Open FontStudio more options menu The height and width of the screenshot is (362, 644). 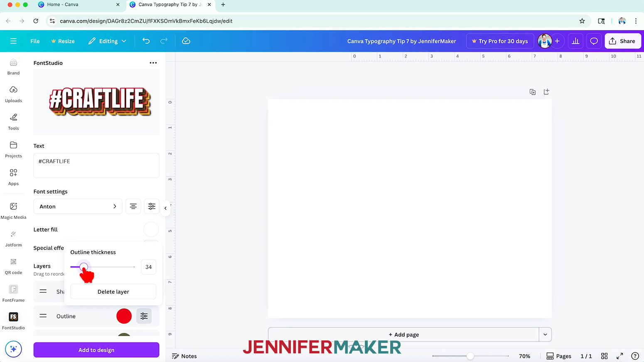[153, 63]
